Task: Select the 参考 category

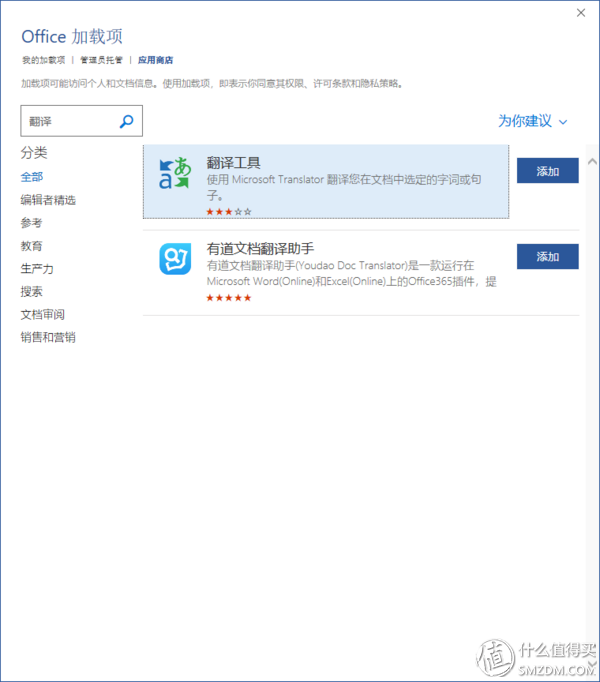Action: pos(31,223)
